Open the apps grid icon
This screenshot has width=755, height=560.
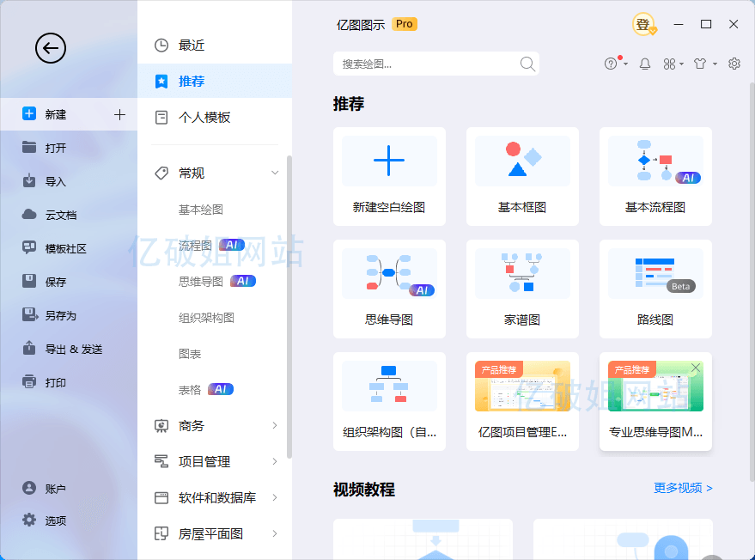[669, 64]
